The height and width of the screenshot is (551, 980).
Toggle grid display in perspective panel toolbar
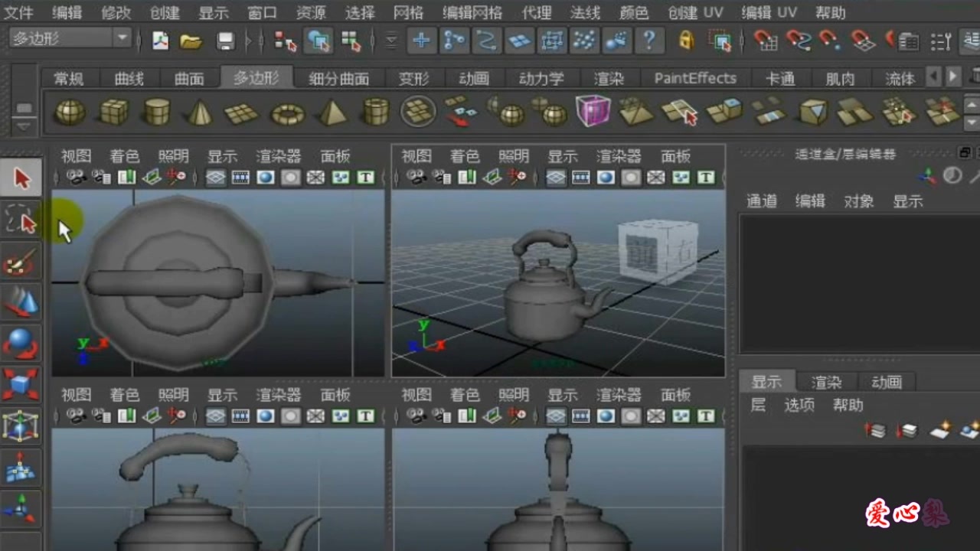click(x=557, y=178)
